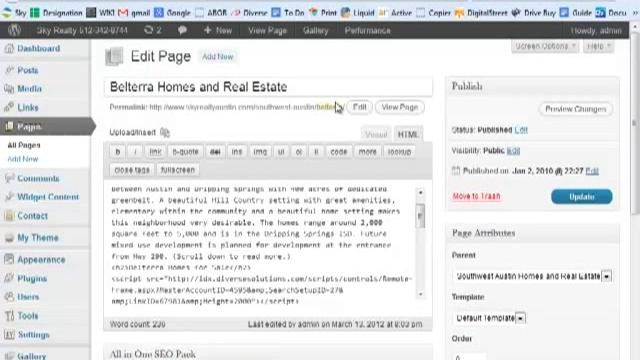This screenshot has height=360, width=640.
Task: Select All Pages submenu item
Action: [24, 145]
